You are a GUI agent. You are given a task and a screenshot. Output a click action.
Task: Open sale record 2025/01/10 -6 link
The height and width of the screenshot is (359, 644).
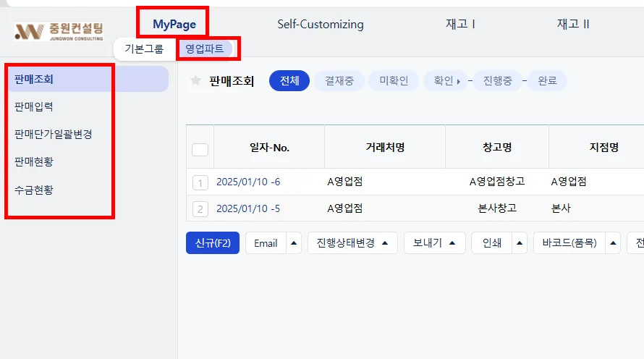(x=248, y=182)
